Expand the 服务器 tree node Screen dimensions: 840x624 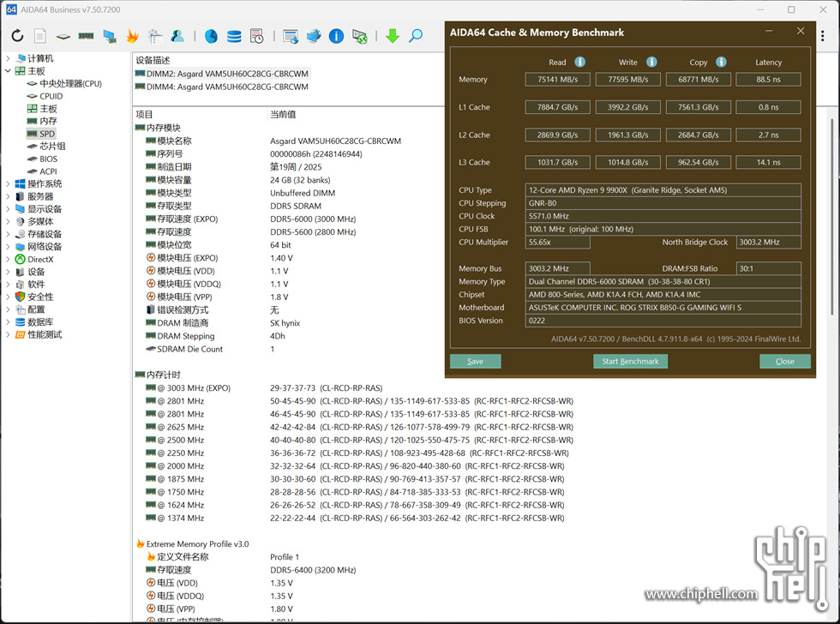[8, 196]
